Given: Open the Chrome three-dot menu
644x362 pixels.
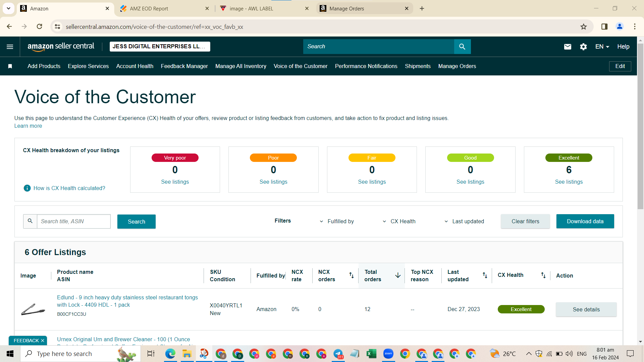Looking at the screenshot, I should (x=635, y=26).
